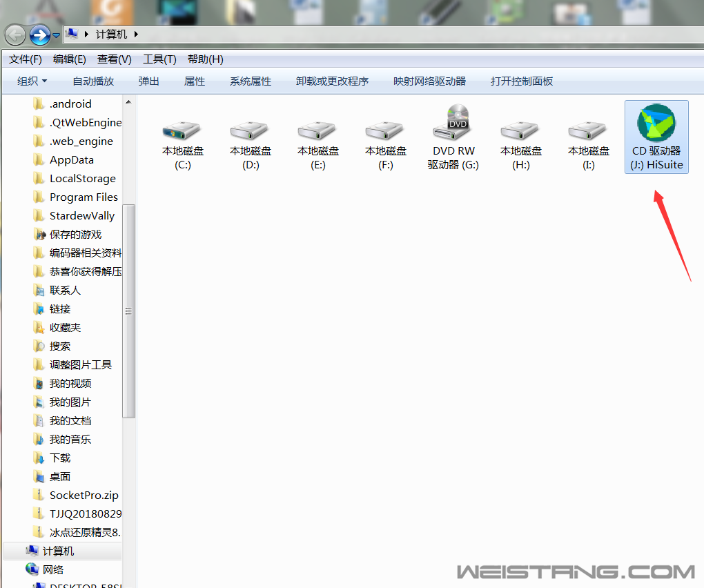Open the 编辑(E) menu
Image resolution: width=704 pixels, height=588 pixels.
pos(70,59)
